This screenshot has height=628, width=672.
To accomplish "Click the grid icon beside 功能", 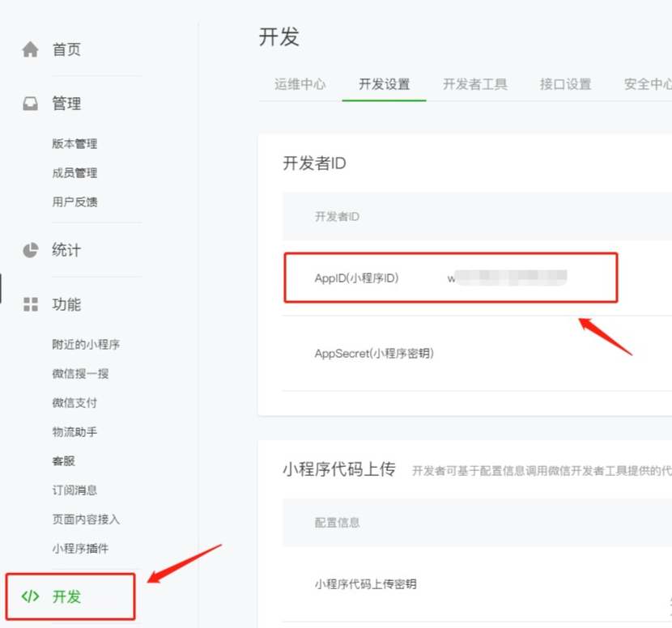I will tap(31, 305).
